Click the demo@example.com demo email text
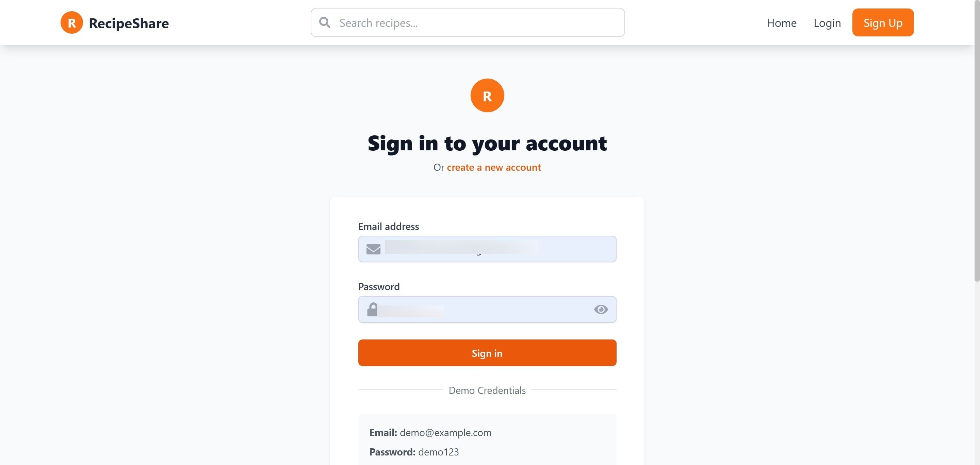 445,433
